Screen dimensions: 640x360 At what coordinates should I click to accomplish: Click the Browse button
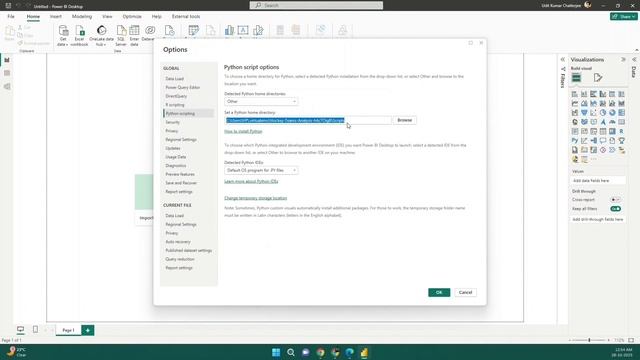click(404, 120)
